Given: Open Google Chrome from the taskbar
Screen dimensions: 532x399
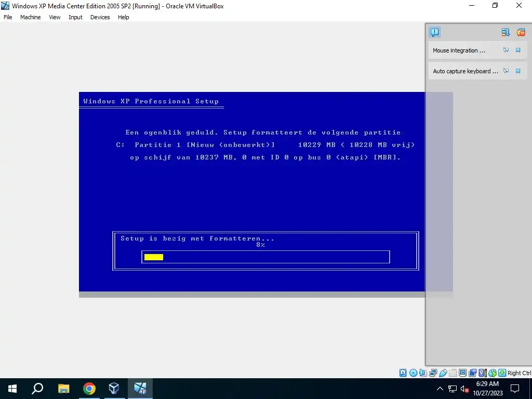Looking at the screenshot, I should pos(89,389).
